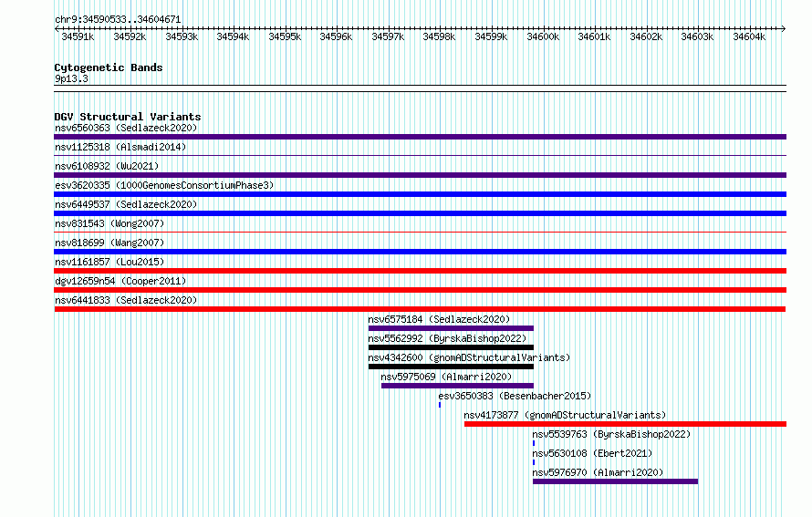The width and height of the screenshot is (812, 517).
Task: Click the 34603k ruler tick label
Action: pyautogui.click(x=697, y=36)
